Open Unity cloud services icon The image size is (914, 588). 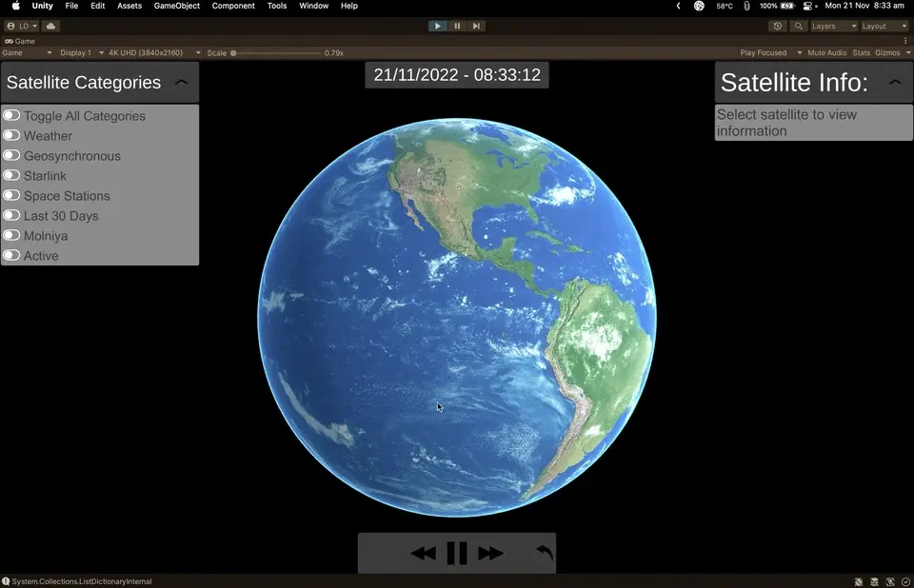(50, 26)
